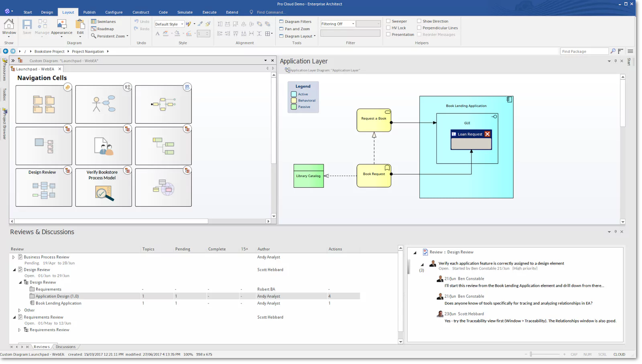Click the Find Package input field
The height and width of the screenshot is (364, 642).
click(584, 51)
